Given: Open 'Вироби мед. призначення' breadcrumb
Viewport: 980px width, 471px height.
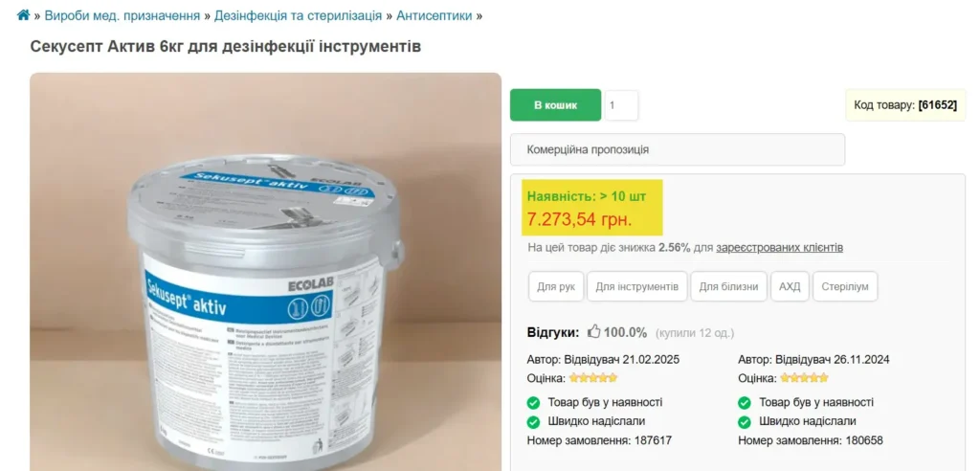Looking at the screenshot, I should [122, 15].
